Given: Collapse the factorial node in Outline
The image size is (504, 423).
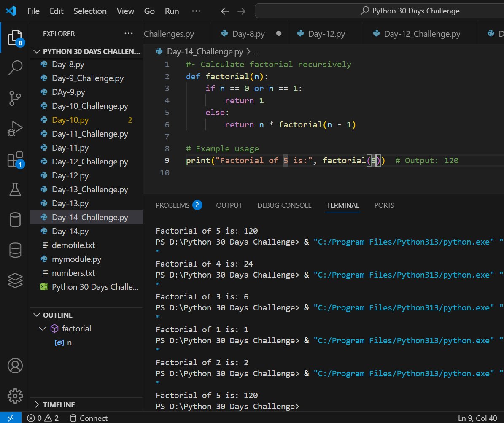Looking at the screenshot, I should coord(43,329).
